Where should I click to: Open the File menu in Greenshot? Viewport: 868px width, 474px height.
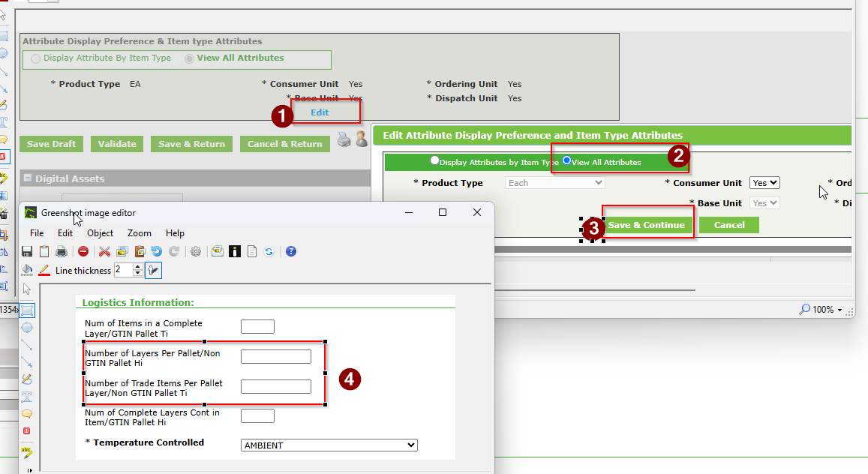click(x=37, y=233)
